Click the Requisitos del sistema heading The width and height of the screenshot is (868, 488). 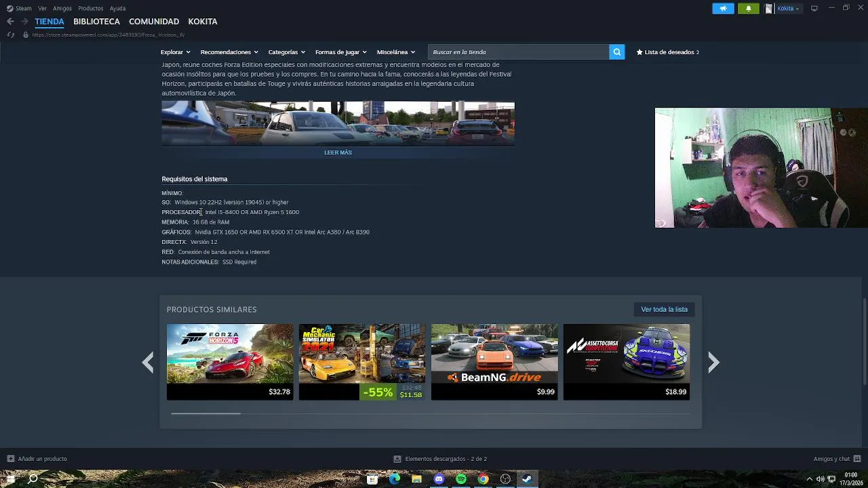(195, 179)
